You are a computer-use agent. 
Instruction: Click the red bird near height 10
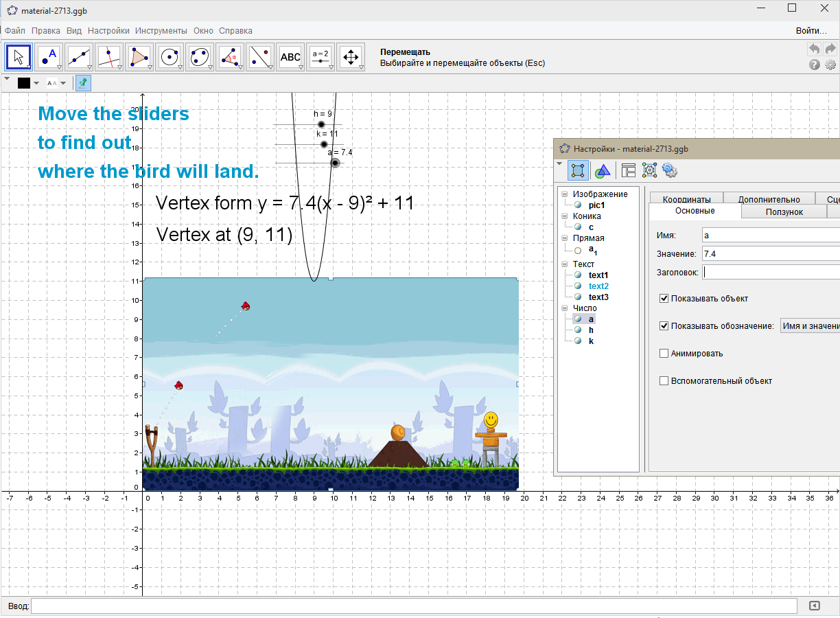[246, 306]
